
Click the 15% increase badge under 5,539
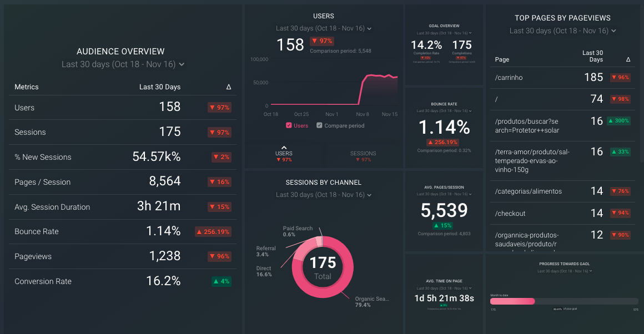tap(442, 226)
